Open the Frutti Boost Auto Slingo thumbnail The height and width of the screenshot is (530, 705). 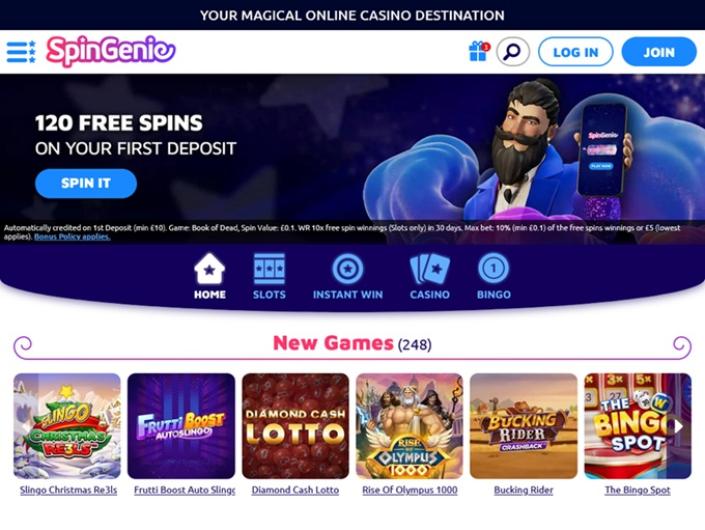click(x=181, y=426)
